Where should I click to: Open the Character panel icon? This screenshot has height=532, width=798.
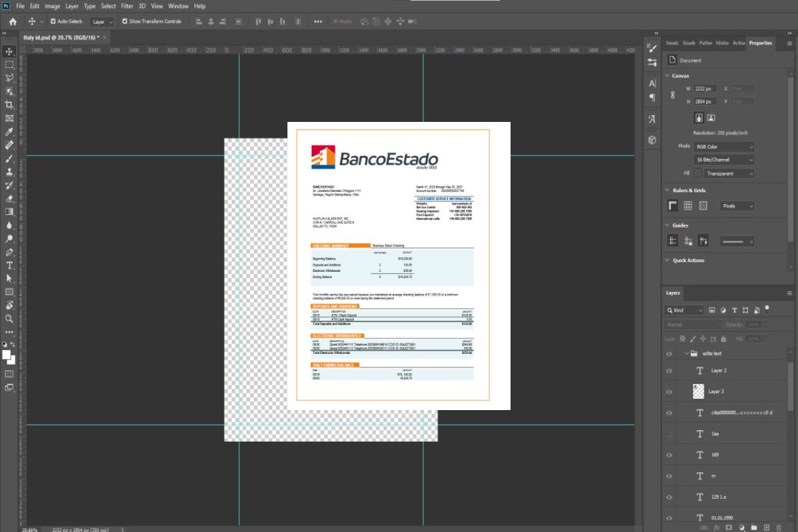coord(652,83)
